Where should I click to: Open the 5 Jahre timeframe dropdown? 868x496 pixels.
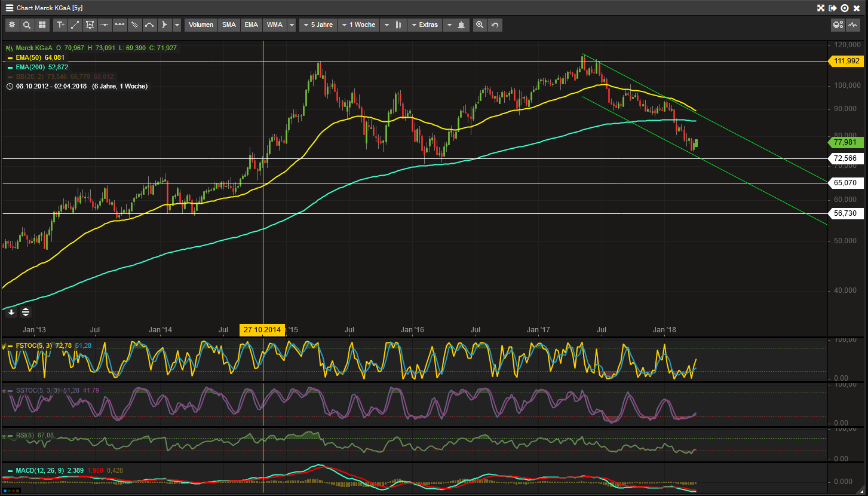pos(317,25)
